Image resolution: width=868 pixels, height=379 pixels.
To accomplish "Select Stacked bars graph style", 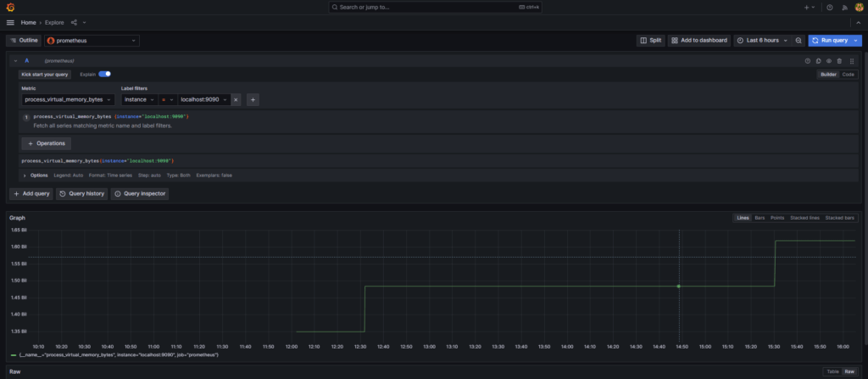I will pyautogui.click(x=840, y=218).
